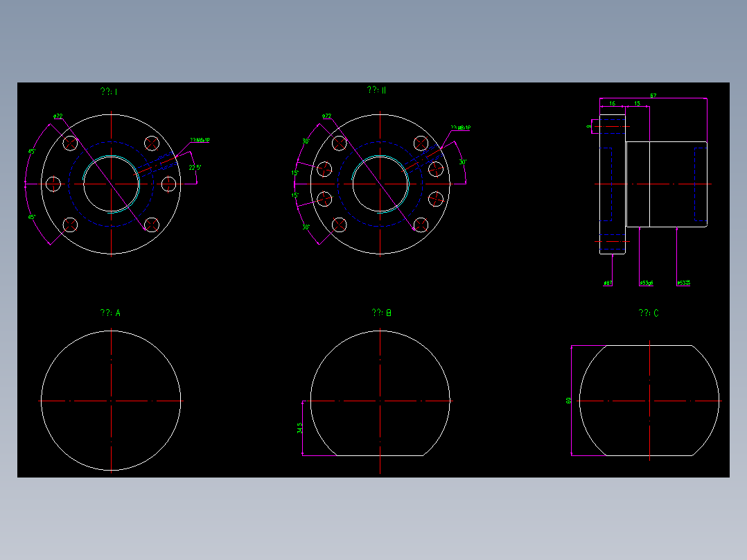Select the ø72 label in view II

coord(326,116)
